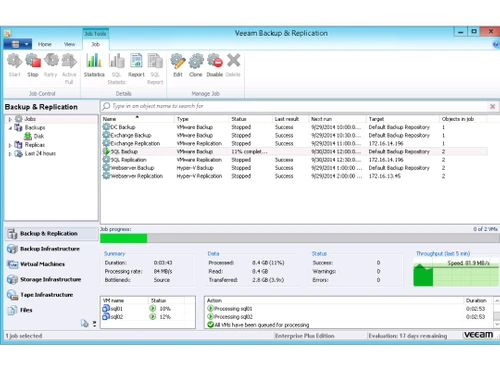Viewport: 500px width, 375px height.
Task: Expand the Jobs tree node
Action: pyautogui.click(x=10, y=119)
